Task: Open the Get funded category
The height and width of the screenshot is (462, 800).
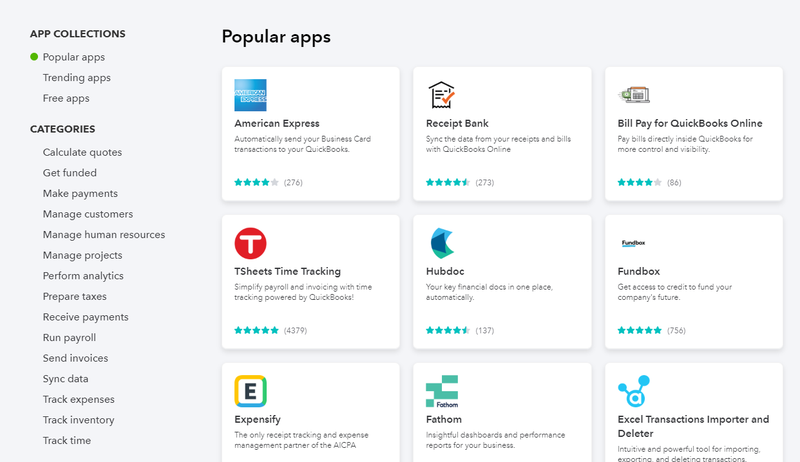Action: (69, 173)
